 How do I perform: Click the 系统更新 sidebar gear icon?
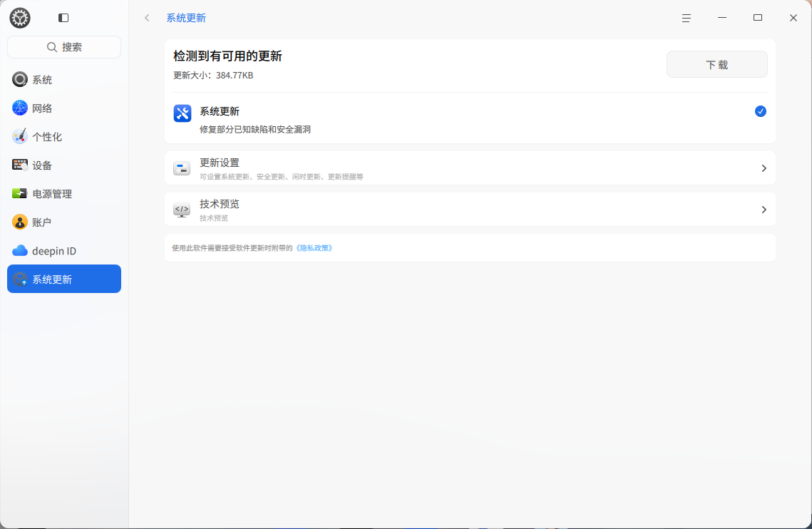tap(20, 279)
